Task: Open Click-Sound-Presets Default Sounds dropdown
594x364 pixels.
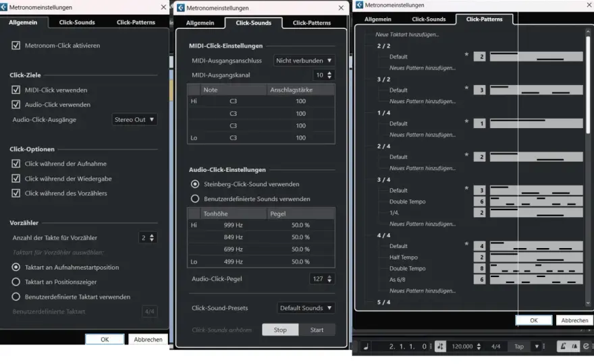Action: click(306, 308)
